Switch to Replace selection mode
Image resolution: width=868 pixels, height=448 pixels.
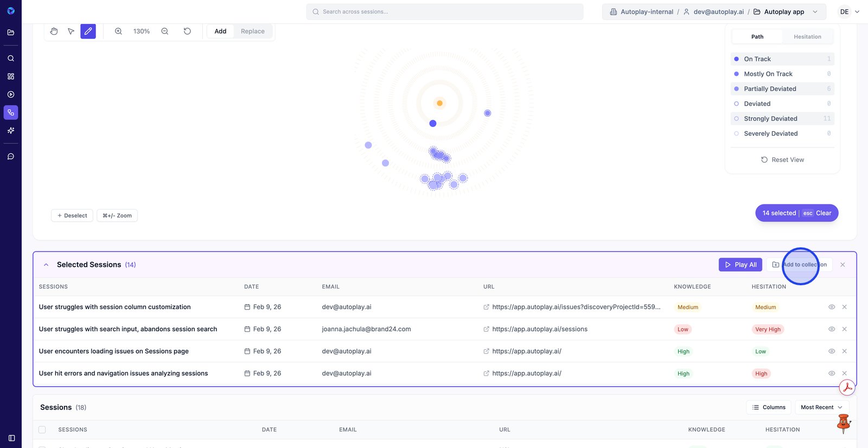[252, 31]
